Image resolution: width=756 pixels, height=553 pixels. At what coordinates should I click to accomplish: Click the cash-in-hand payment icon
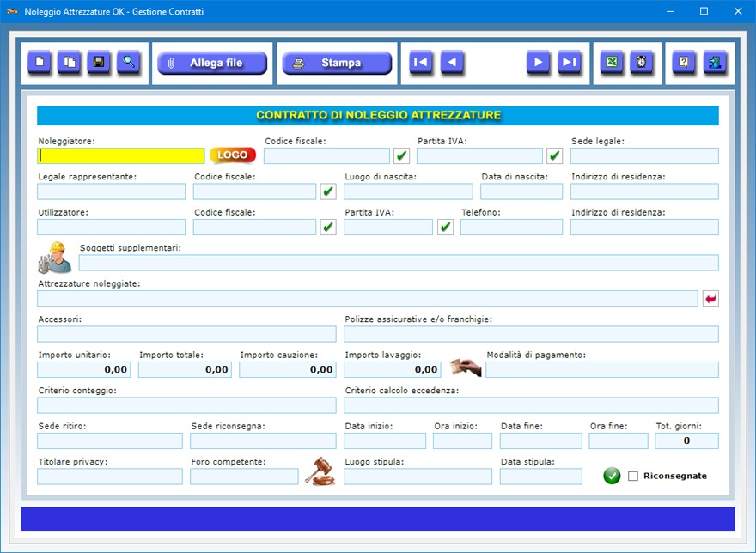[x=466, y=368]
